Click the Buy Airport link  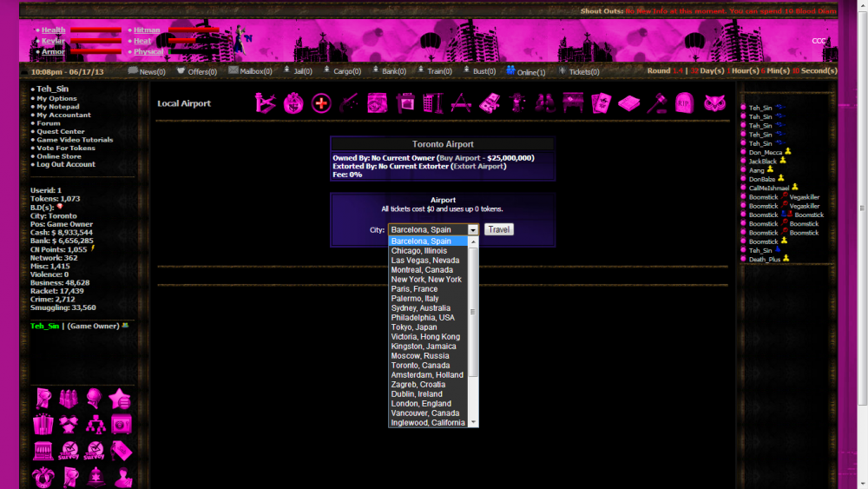(x=469, y=158)
